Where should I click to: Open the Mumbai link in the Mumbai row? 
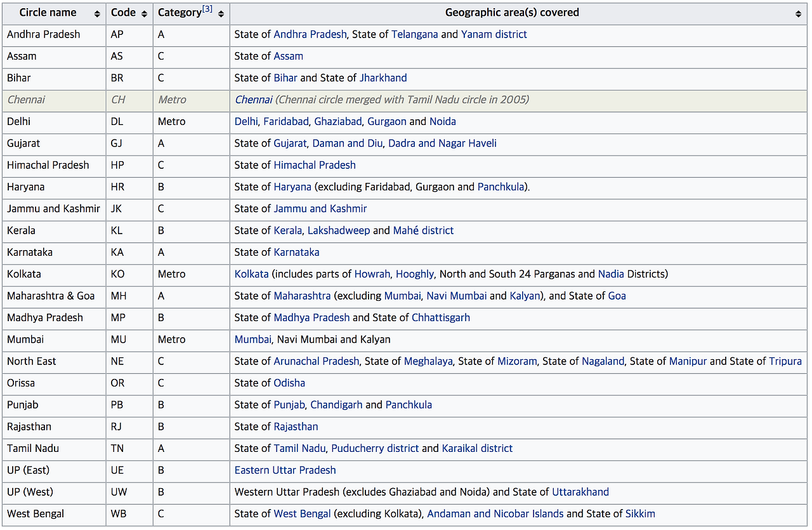point(253,340)
